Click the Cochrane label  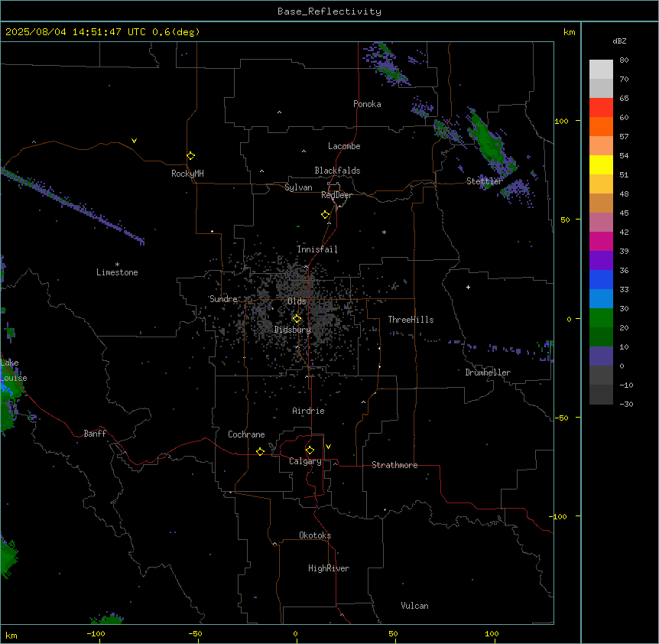(x=246, y=434)
